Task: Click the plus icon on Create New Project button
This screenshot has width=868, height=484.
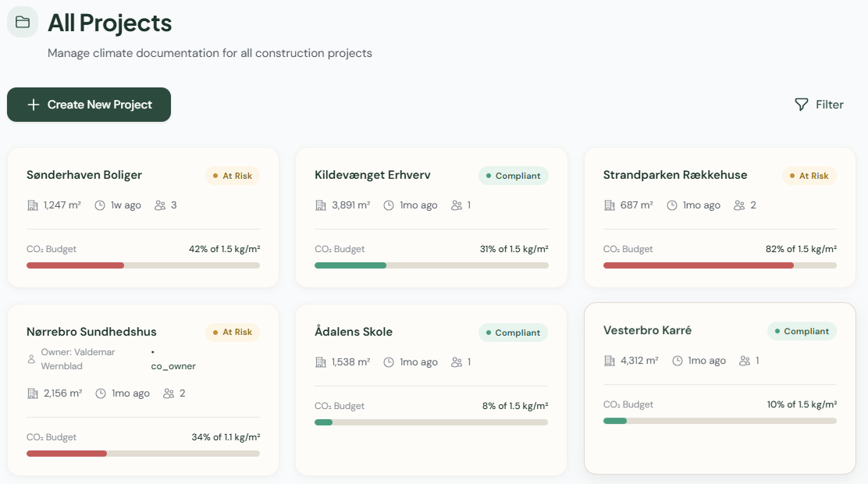Action: pyautogui.click(x=34, y=104)
